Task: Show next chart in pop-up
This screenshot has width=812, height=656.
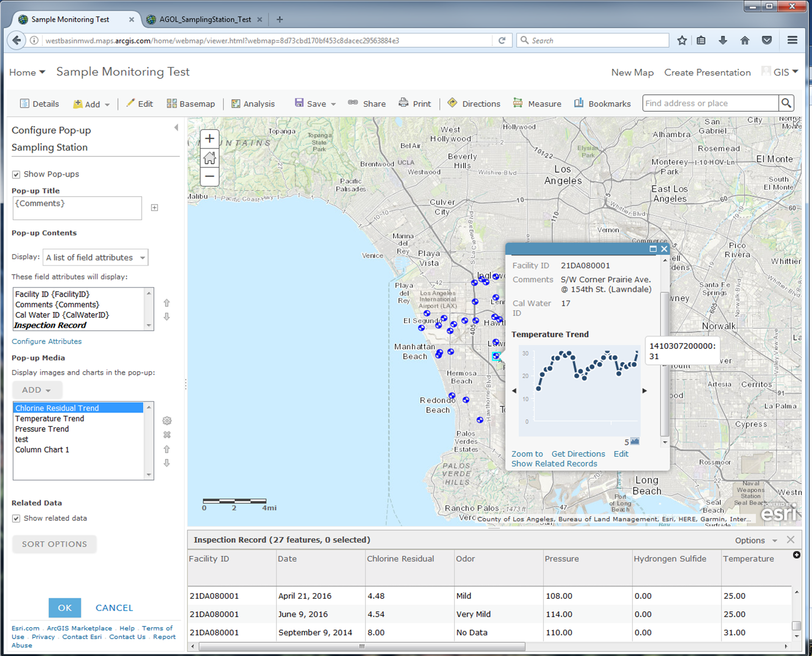Action: click(645, 391)
